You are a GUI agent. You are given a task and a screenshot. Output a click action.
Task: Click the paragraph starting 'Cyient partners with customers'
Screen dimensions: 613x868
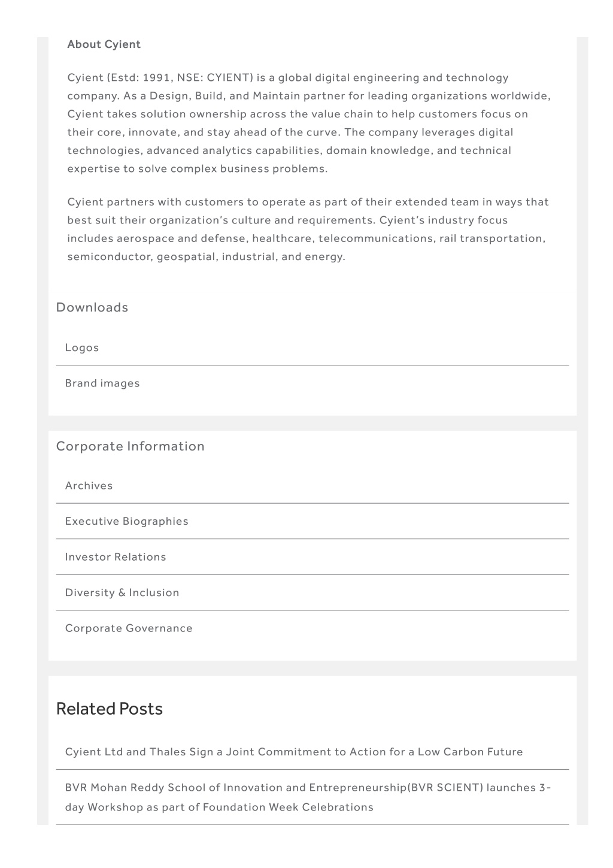[308, 229]
